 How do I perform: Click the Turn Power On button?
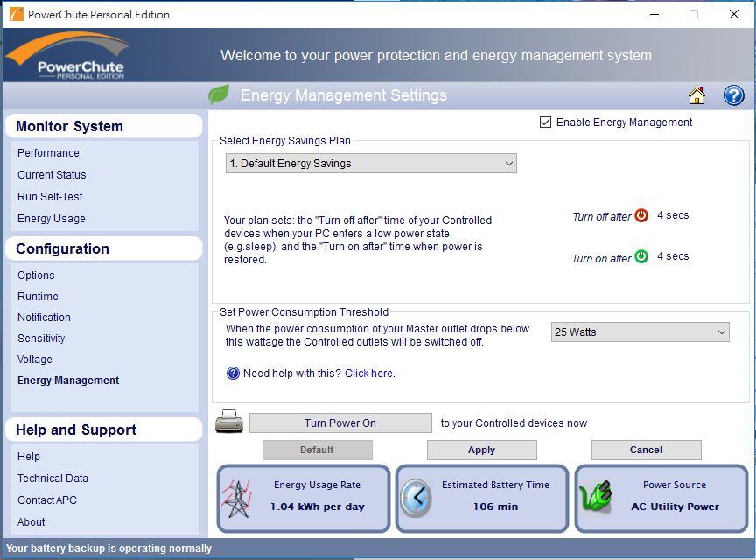[340, 423]
